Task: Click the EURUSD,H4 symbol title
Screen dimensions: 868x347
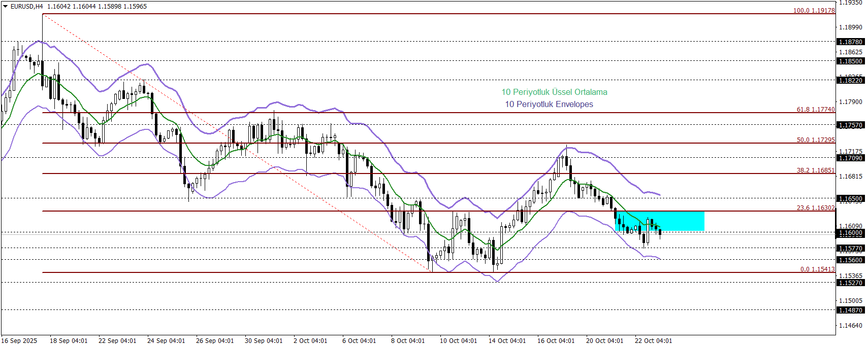Action: click(27, 7)
